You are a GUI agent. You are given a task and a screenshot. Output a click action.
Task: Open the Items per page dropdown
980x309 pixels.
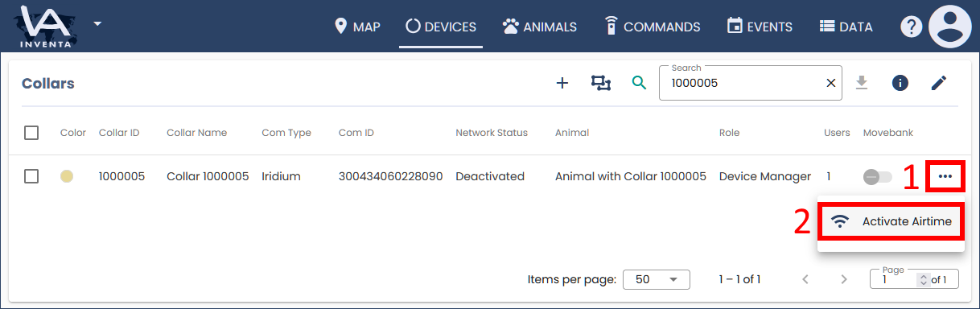(x=657, y=279)
